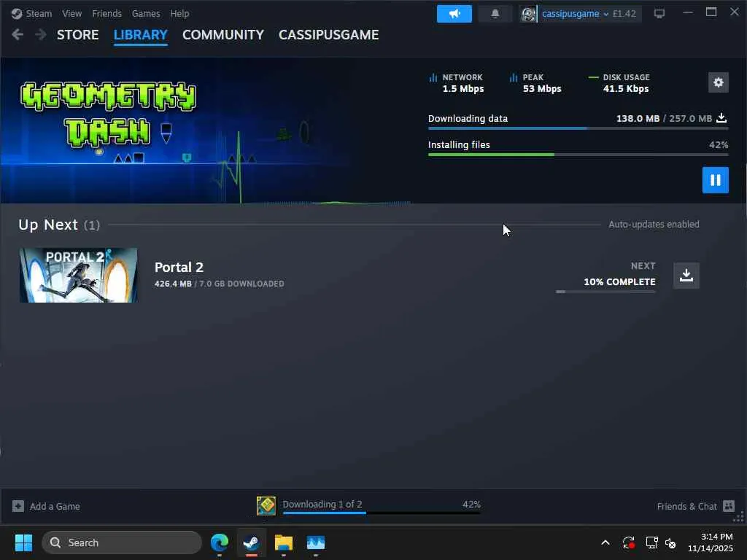Expand the cassipusgame account dropdown

pyautogui.click(x=606, y=15)
